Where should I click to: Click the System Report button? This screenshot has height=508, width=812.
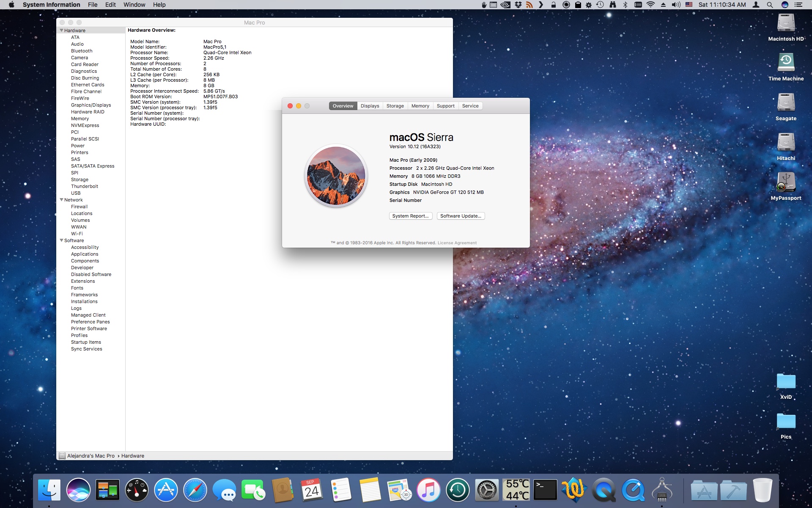[410, 216]
